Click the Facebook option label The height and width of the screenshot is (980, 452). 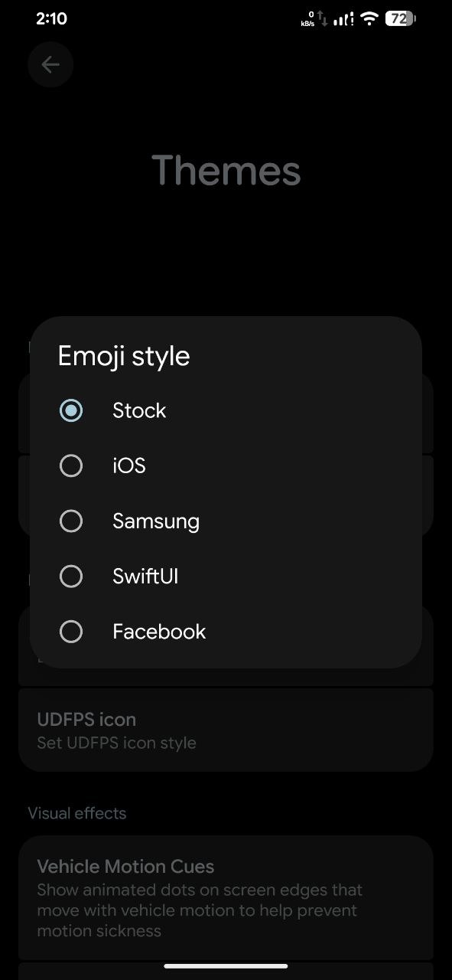point(159,631)
